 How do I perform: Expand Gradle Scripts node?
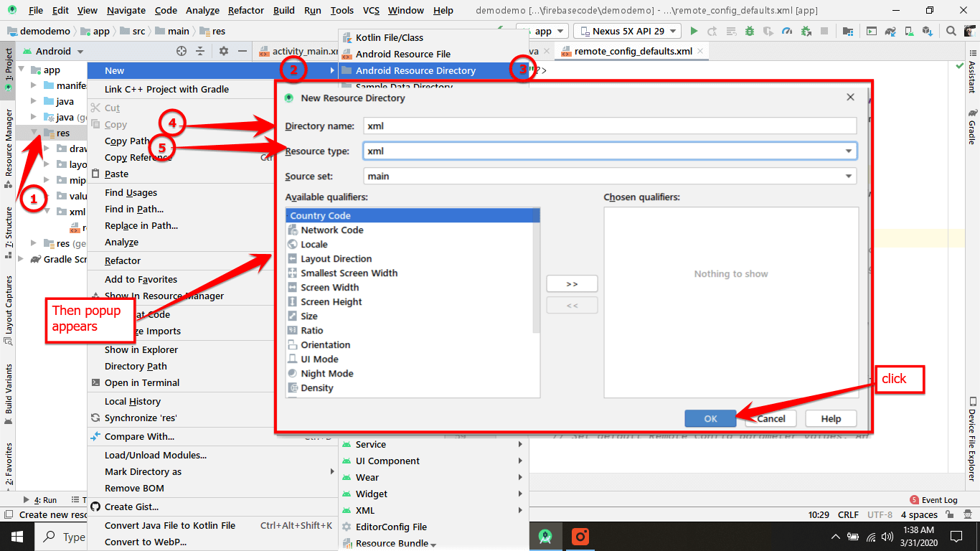click(x=21, y=259)
